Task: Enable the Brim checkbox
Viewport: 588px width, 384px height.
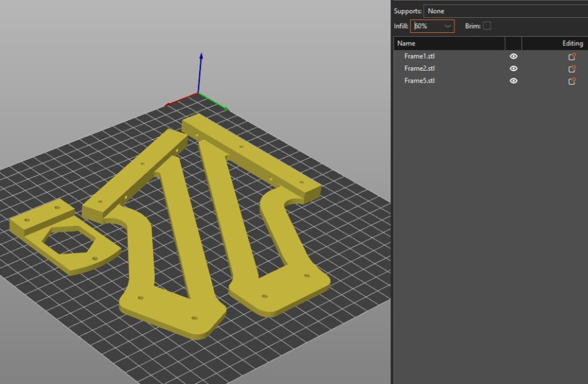Action: point(487,26)
